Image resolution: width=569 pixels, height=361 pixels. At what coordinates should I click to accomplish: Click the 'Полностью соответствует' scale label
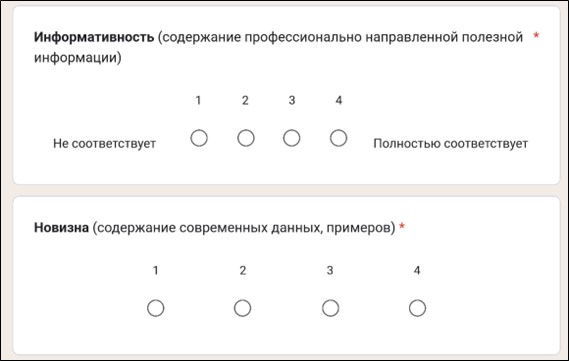coord(451,144)
